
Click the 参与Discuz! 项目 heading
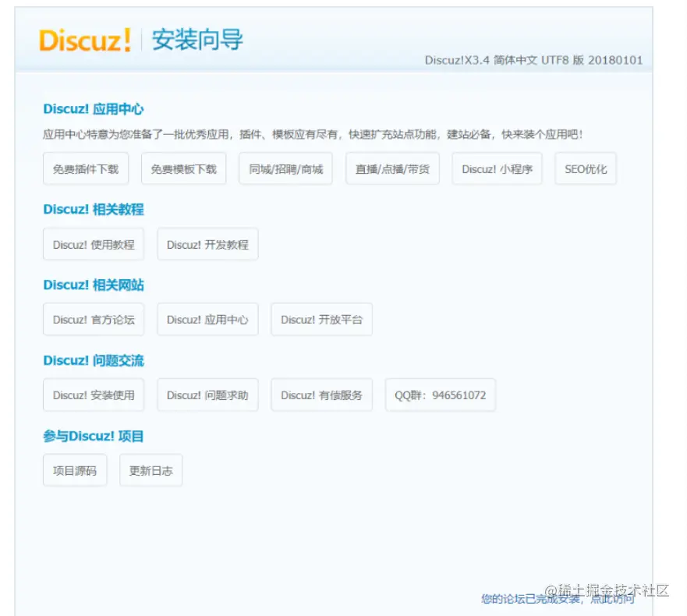pyautogui.click(x=94, y=436)
